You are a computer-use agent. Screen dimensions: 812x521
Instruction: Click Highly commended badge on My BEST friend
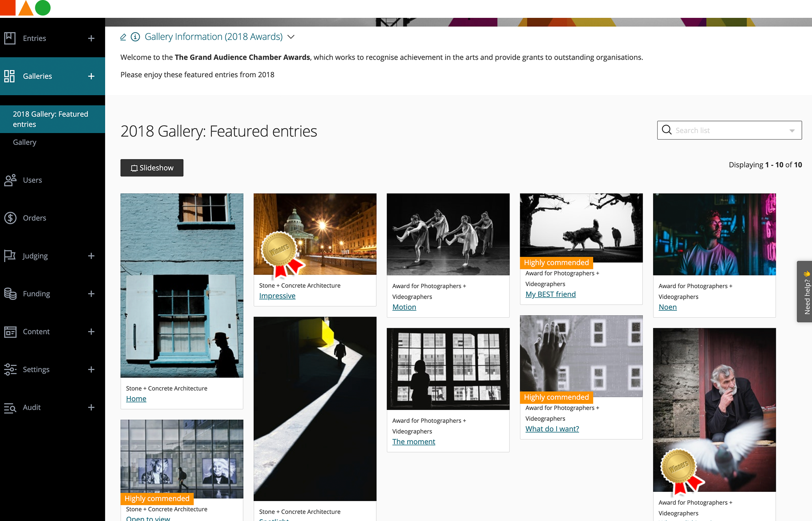(x=556, y=263)
